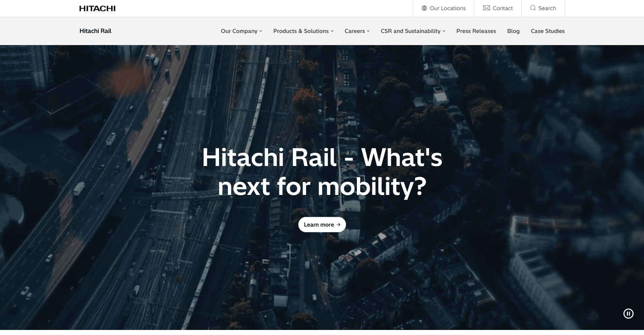
Task: Open the Blog page
Action: 513,31
